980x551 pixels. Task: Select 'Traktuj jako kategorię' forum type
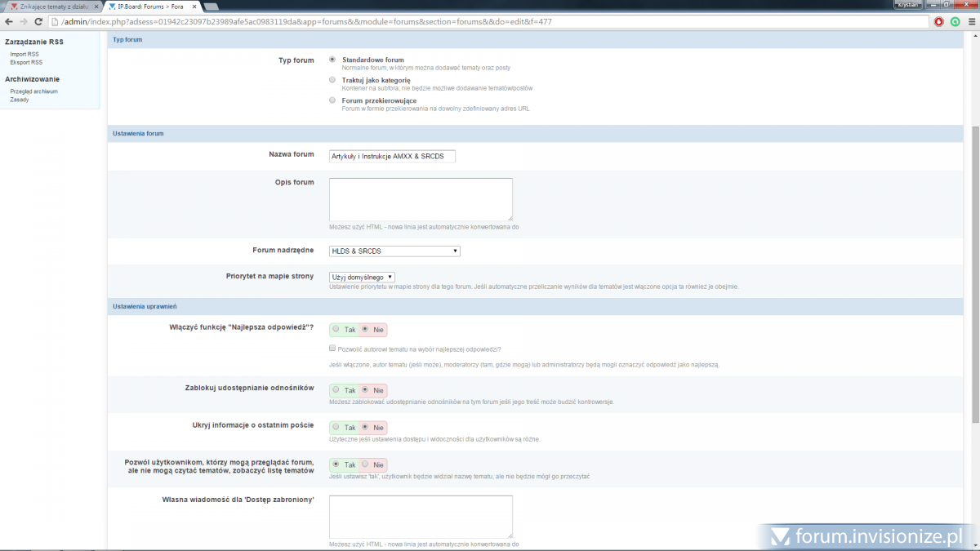pos(332,80)
